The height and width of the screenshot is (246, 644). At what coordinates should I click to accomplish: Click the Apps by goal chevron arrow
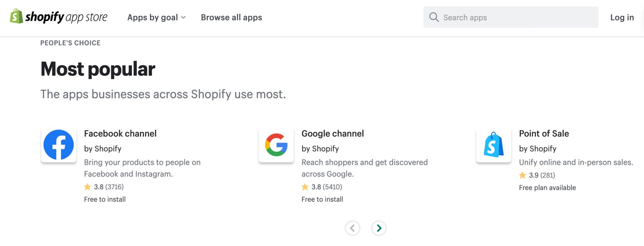tap(184, 18)
